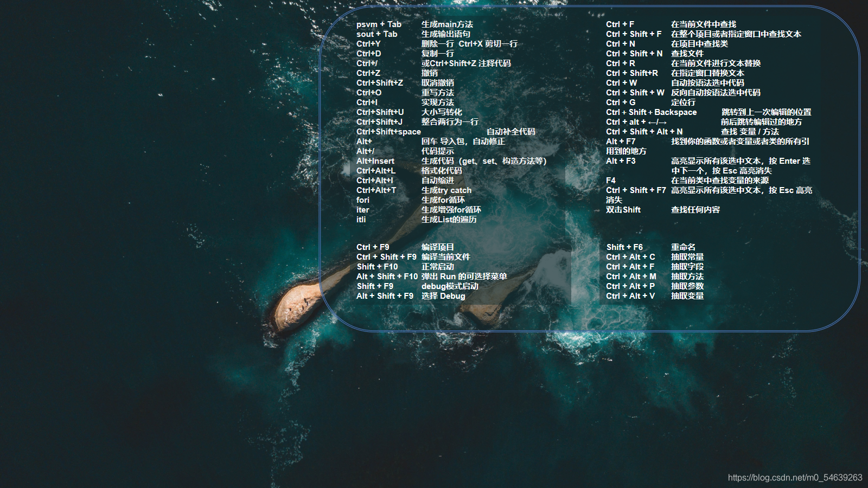Viewport: 868px width, 488px height.
Task: Select the "抽取变量" description text
Action: click(x=687, y=296)
